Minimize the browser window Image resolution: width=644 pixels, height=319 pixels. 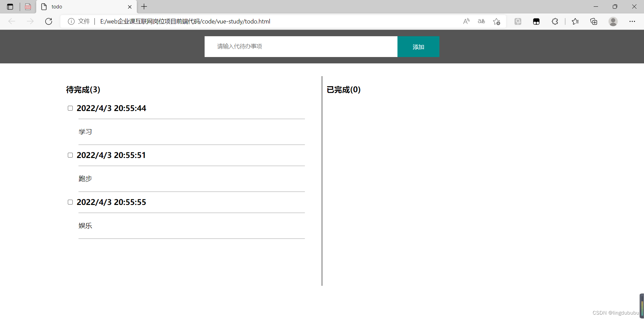(596, 7)
